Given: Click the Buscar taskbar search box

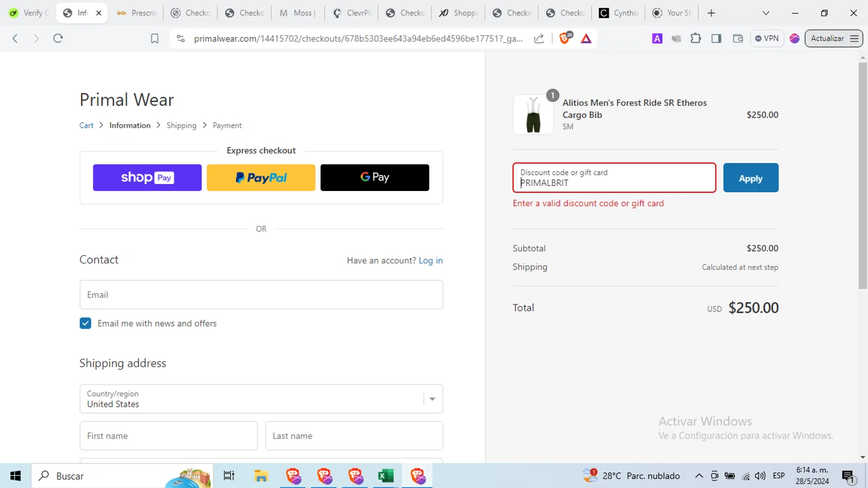Looking at the screenshot, I should pyautogui.click(x=122, y=476).
